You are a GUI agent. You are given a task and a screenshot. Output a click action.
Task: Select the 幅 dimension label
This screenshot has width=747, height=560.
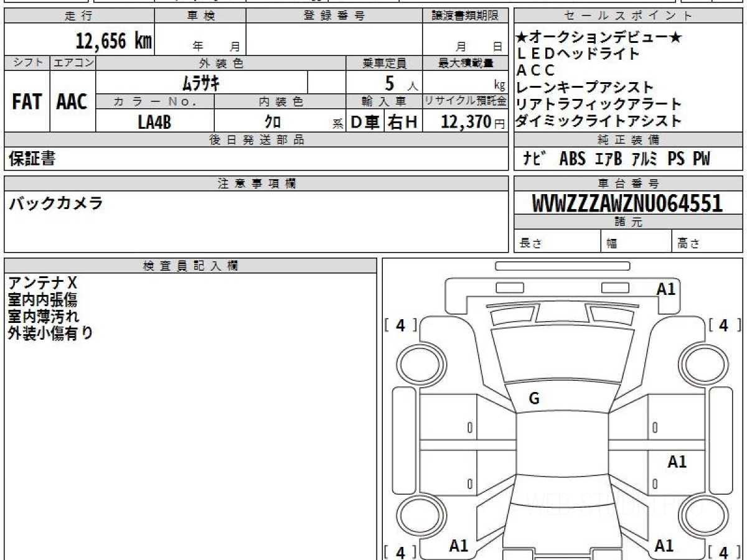tap(612, 244)
